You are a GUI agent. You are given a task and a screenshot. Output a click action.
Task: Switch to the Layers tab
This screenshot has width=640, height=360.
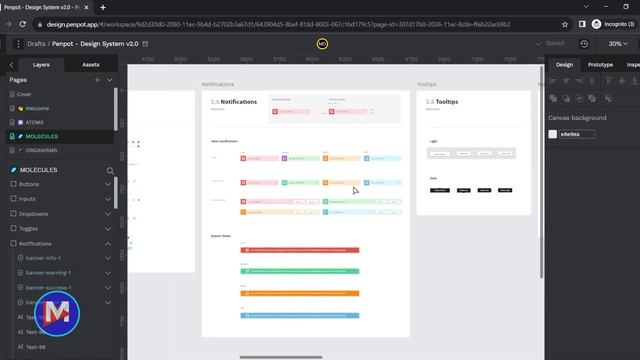41,65
